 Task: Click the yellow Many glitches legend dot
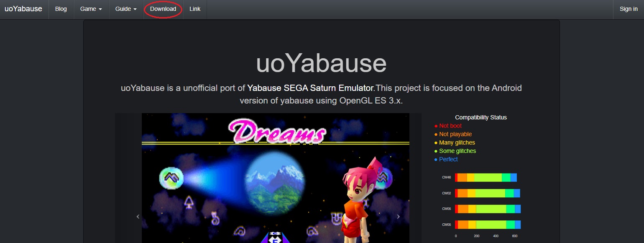[436, 143]
